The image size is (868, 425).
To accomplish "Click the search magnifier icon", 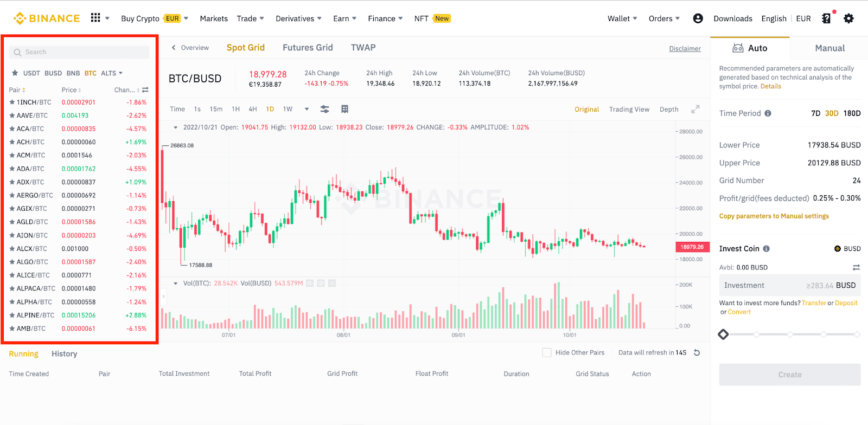I will (x=18, y=52).
